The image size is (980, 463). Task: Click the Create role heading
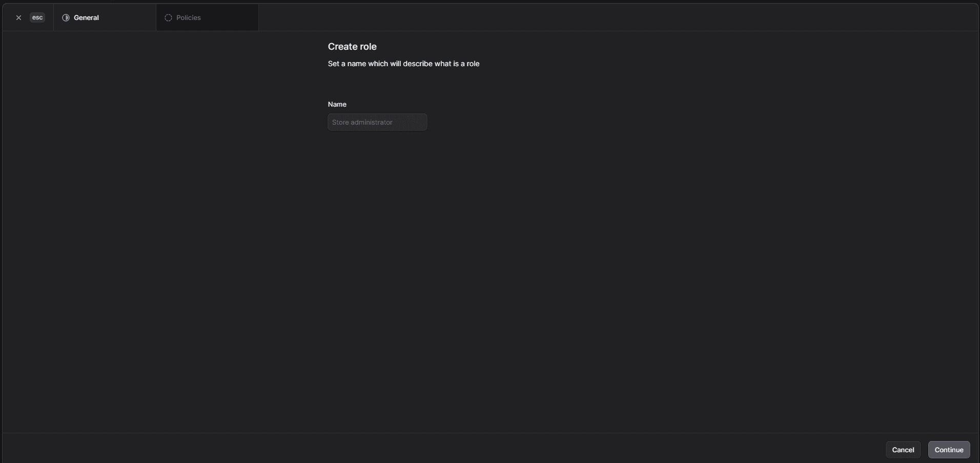click(352, 46)
